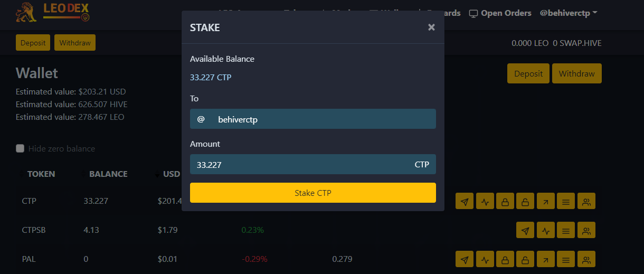Click the yellow Stake CTP button
The image size is (644, 274).
pos(313,193)
